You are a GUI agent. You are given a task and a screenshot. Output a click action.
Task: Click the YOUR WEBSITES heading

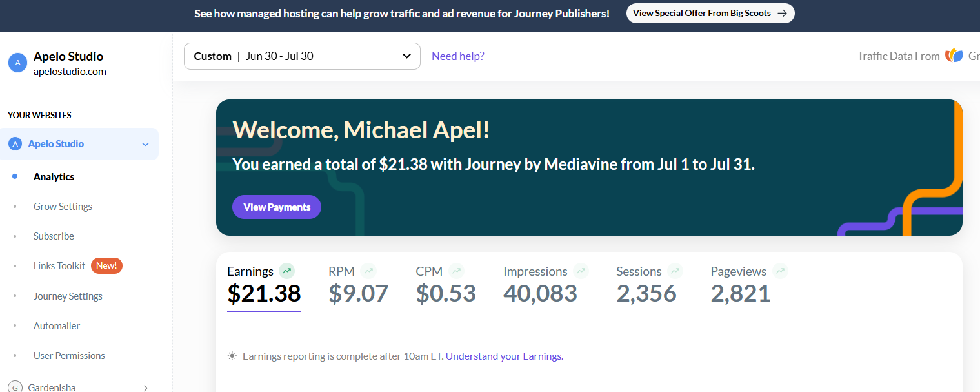(39, 115)
